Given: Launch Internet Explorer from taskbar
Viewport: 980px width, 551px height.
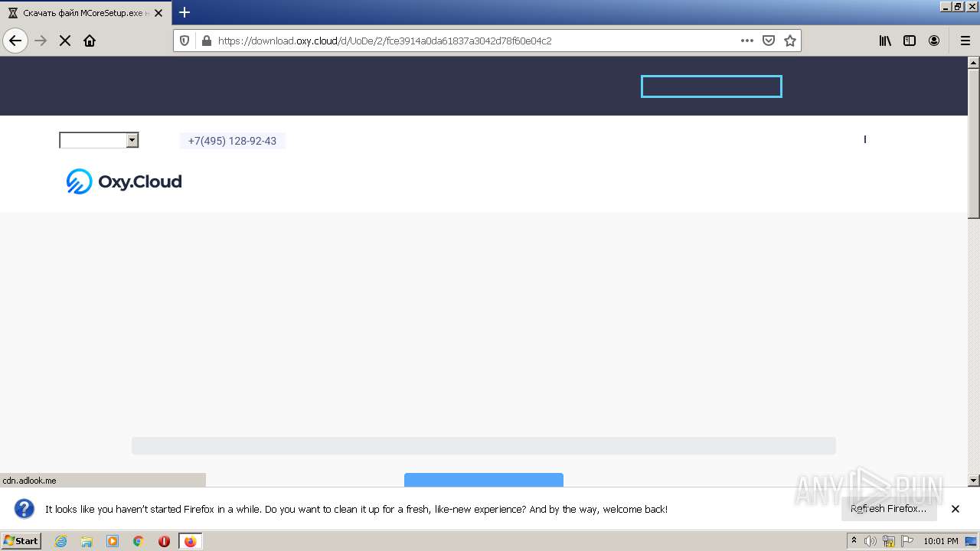Looking at the screenshot, I should [61, 541].
